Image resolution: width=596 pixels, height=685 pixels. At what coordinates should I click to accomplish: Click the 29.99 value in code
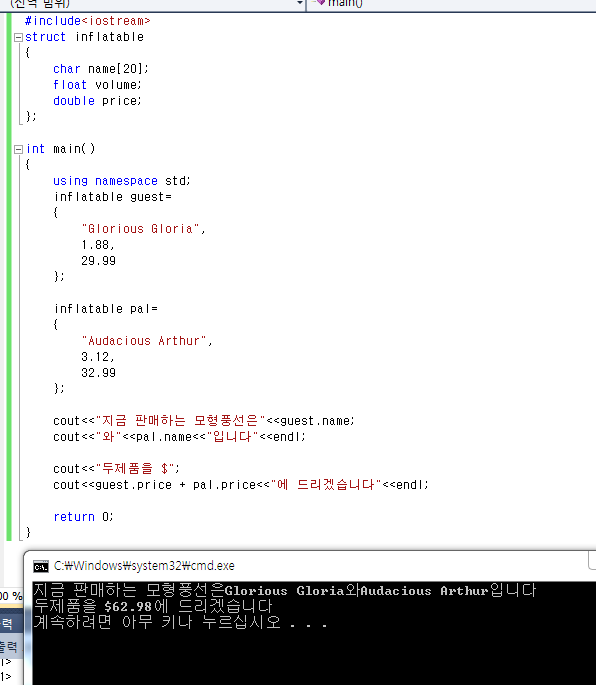(x=98, y=261)
